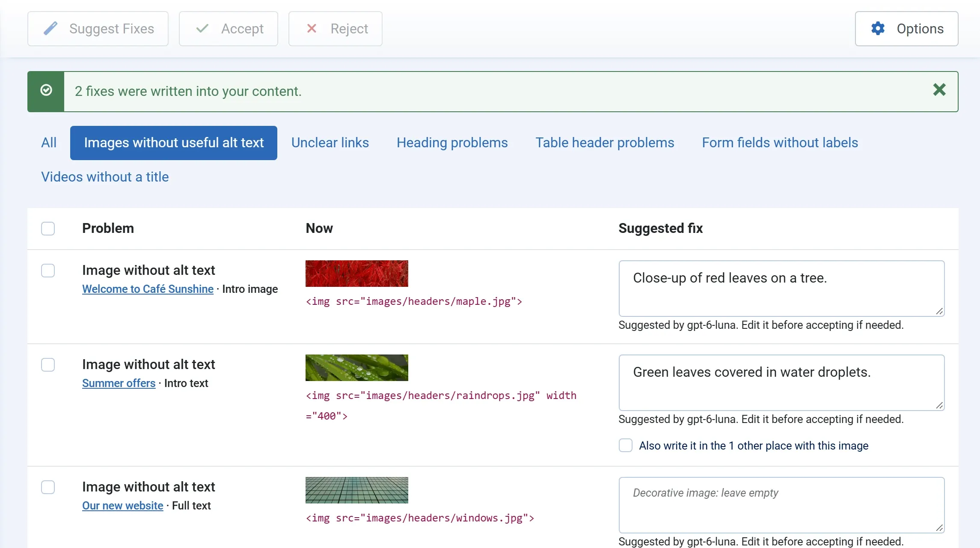
Task: Edit the red leaves suggested fix textarea
Action: coord(781,289)
